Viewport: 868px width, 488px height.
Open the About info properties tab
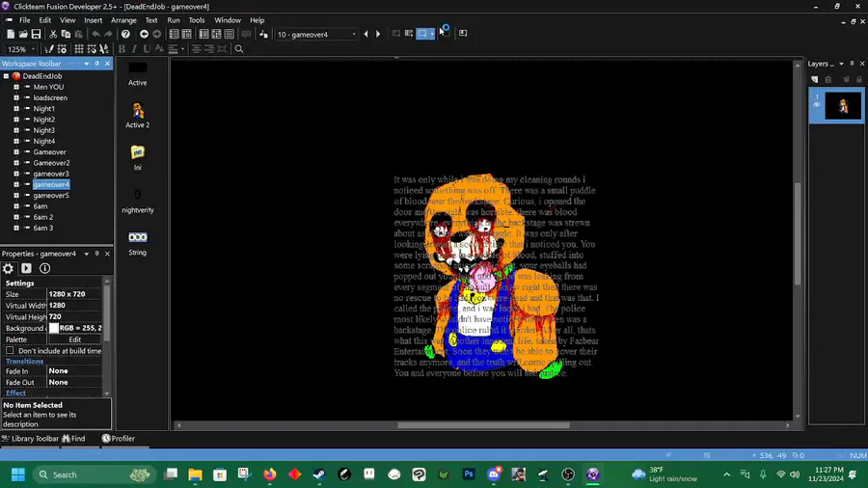coord(44,268)
